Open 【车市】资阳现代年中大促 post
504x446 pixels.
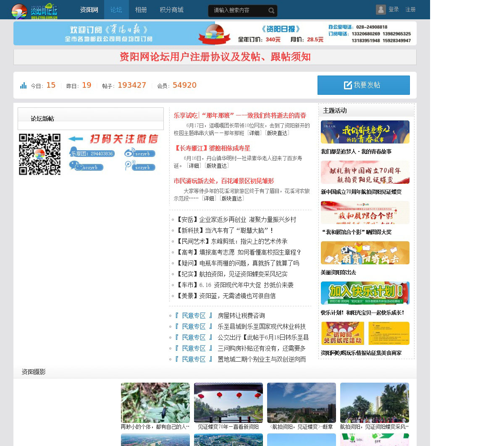point(234,285)
